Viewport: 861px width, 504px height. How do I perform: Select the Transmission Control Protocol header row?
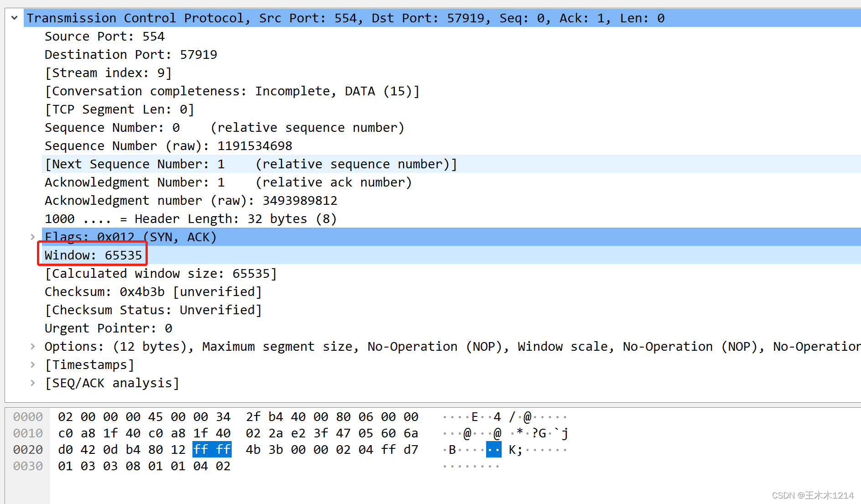(442, 18)
